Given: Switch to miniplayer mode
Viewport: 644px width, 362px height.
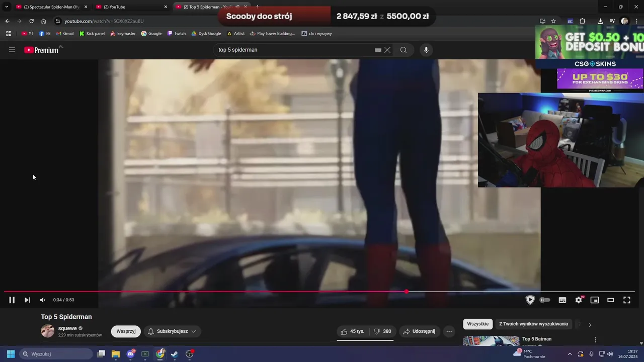Looking at the screenshot, I should [595, 300].
